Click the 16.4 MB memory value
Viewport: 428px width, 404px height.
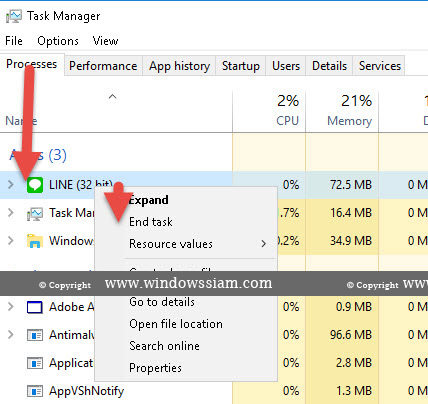click(x=351, y=213)
